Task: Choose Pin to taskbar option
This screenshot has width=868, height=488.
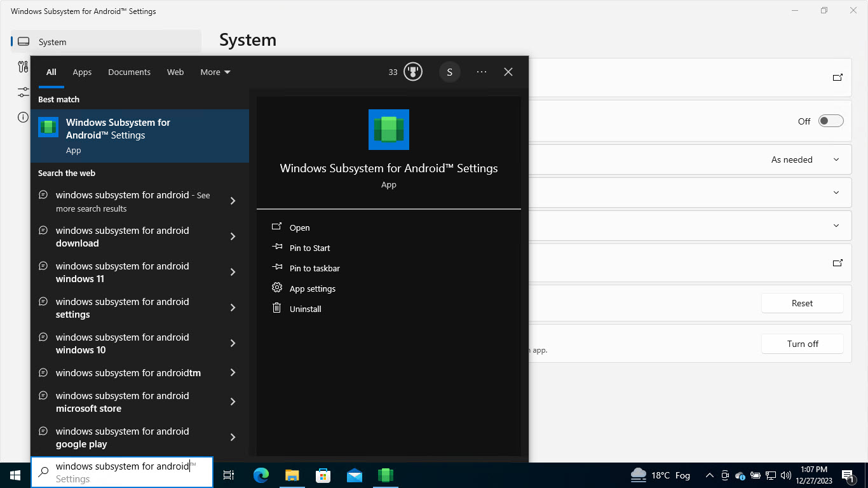Action: point(315,268)
